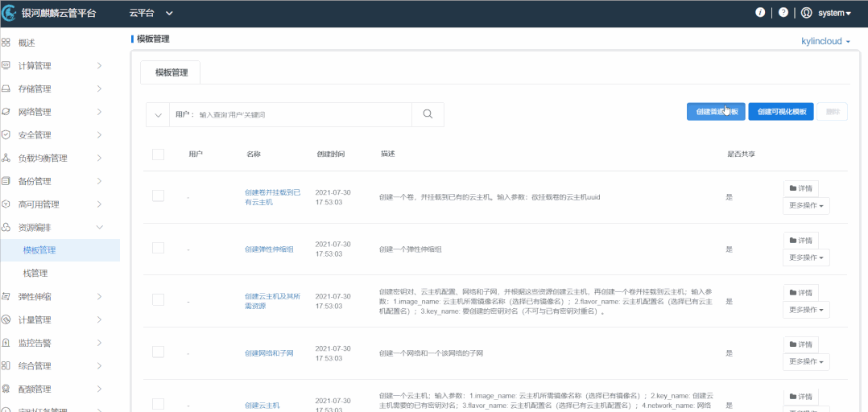Open the kylincloud project dropdown
The width and height of the screenshot is (868, 412).
[x=825, y=40]
